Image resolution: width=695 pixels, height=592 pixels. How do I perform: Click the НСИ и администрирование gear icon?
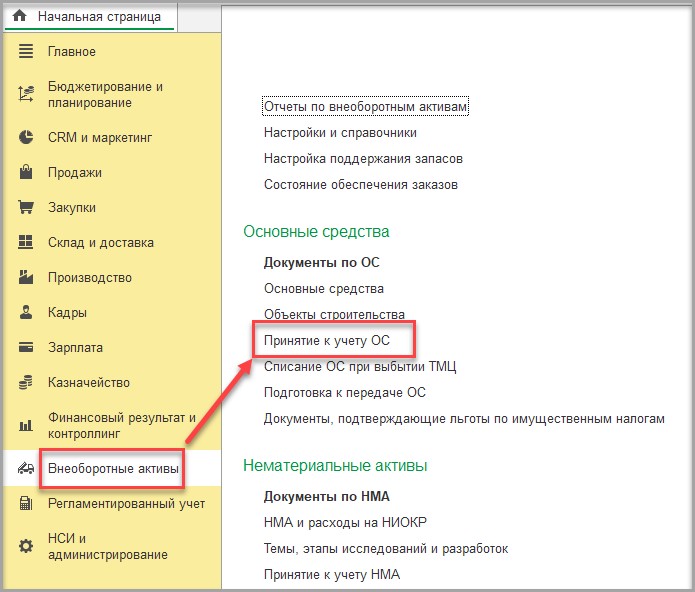click(x=26, y=546)
